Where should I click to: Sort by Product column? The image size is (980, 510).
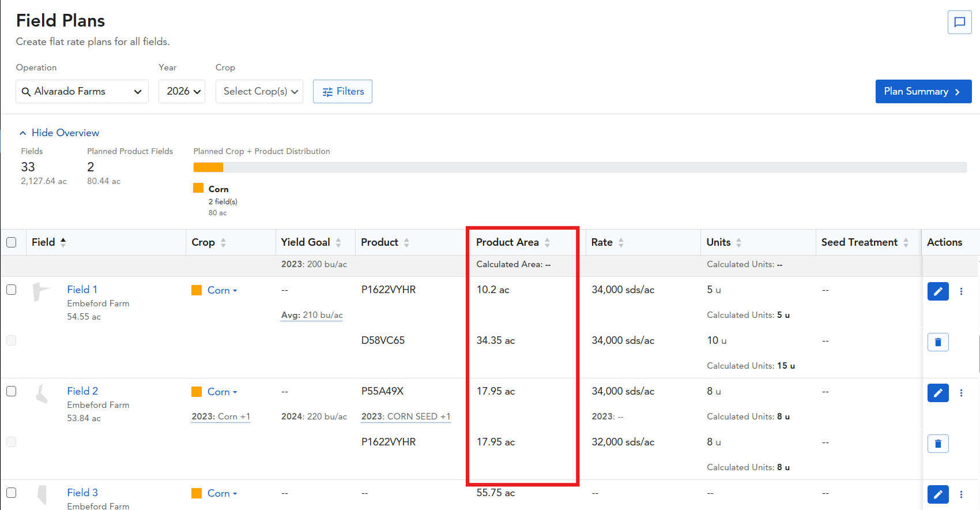tap(406, 243)
